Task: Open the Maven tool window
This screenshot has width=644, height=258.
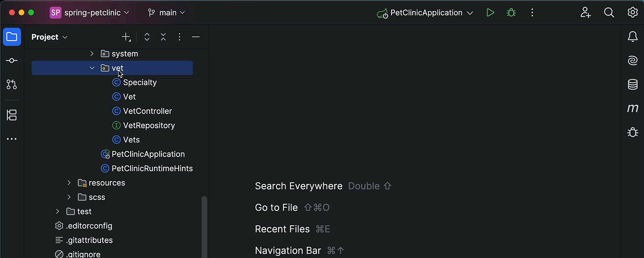Action: tap(632, 108)
